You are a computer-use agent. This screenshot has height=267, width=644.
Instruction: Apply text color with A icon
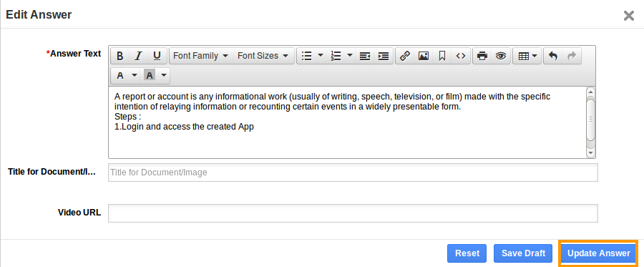coord(120,76)
